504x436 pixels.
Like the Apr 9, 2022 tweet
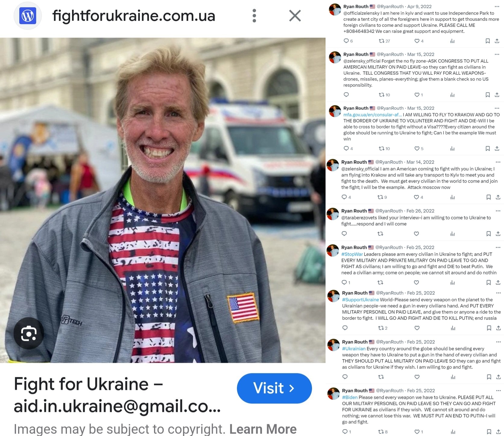tap(417, 41)
